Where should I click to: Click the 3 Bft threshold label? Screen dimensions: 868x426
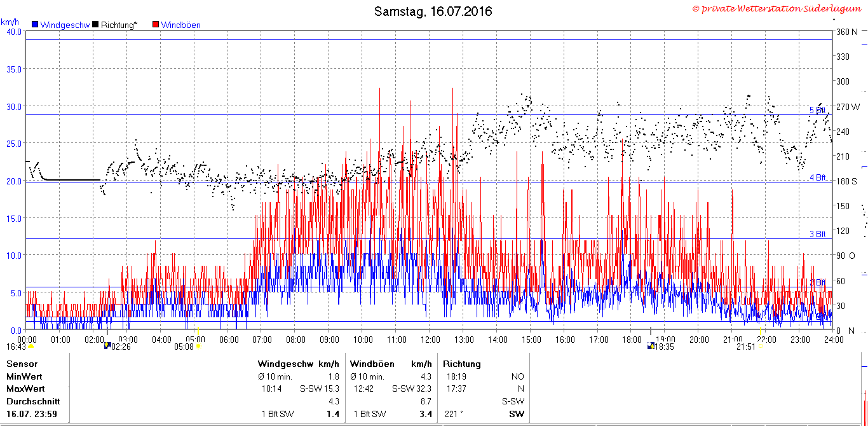[818, 234]
